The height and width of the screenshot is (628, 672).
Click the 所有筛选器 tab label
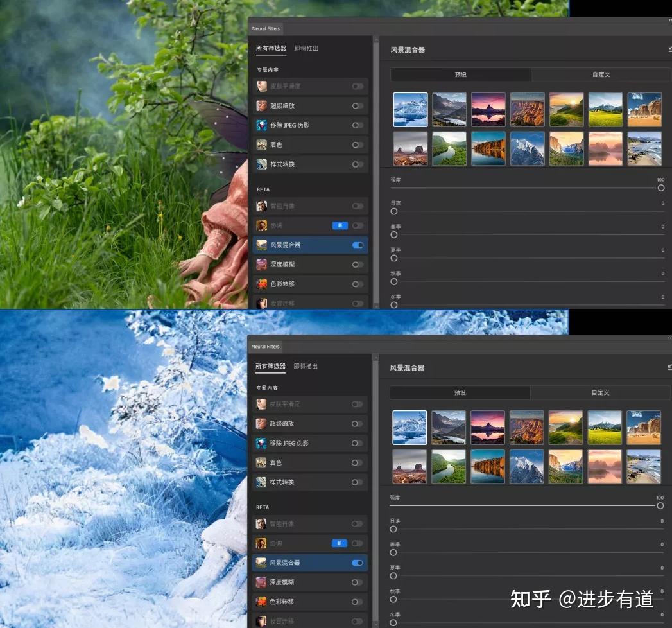click(x=270, y=48)
